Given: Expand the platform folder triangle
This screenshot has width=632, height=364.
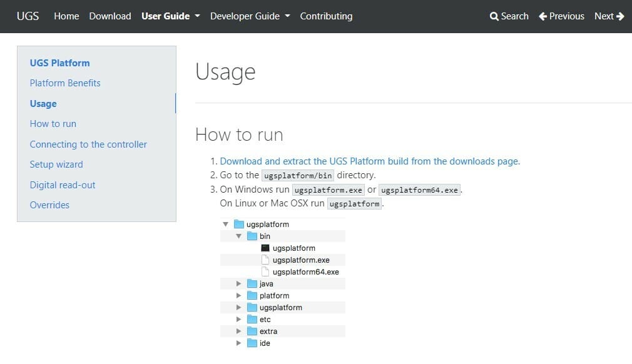Looking at the screenshot, I should point(238,296).
